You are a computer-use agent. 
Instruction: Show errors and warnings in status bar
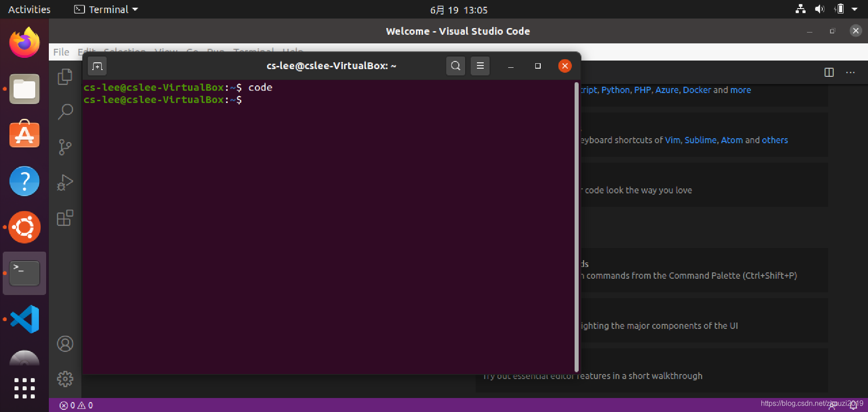pos(76,405)
